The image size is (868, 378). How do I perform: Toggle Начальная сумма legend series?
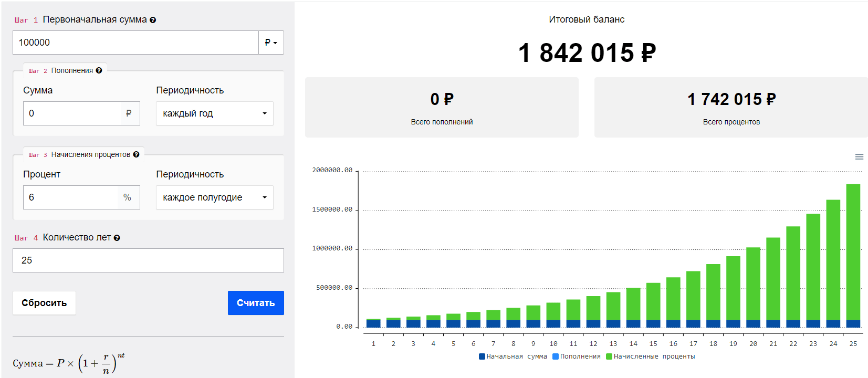coord(513,356)
